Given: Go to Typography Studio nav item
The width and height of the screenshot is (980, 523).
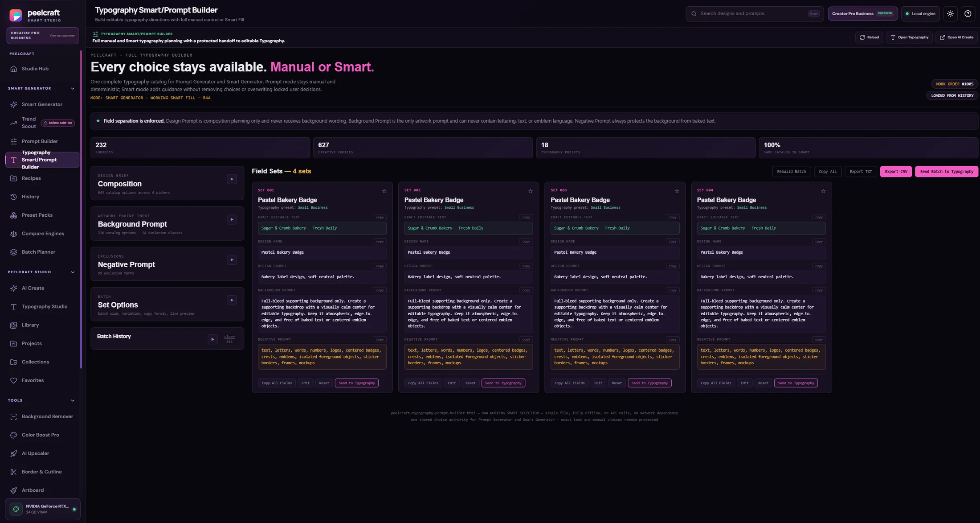Looking at the screenshot, I should (x=42, y=307).
